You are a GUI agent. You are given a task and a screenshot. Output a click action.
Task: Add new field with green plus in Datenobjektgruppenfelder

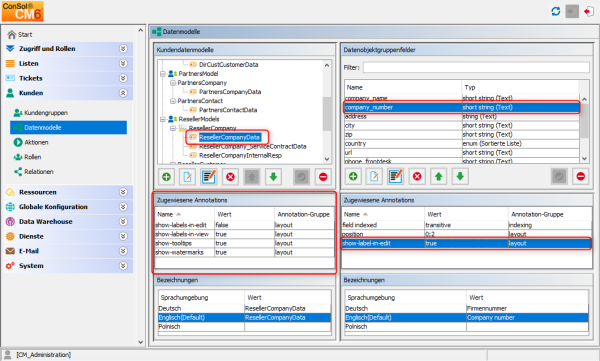coord(353,176)
